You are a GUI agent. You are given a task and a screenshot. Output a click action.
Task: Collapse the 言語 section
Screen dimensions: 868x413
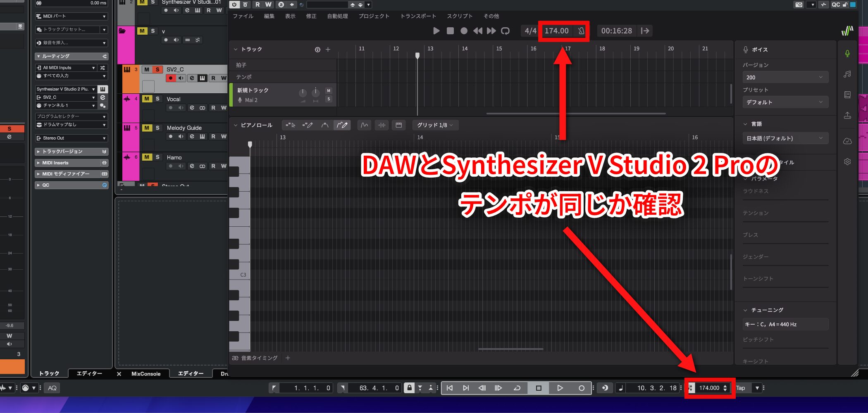(745, 124)
